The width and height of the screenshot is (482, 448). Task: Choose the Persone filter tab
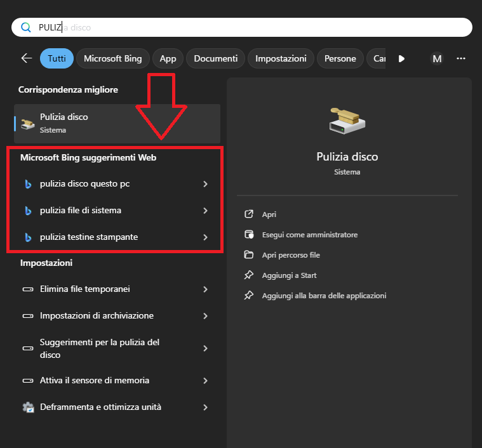point(340,58)
